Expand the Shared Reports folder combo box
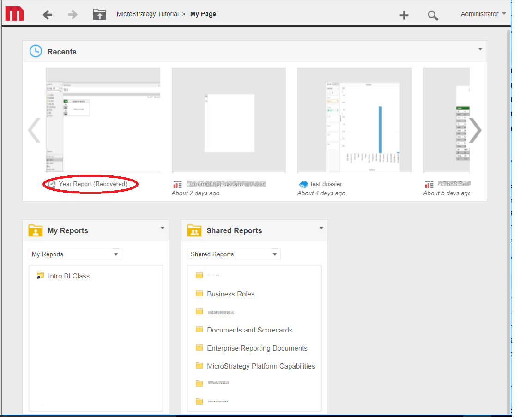The width and height of the screenshot is (532, 417). click(x=234, y=254)
